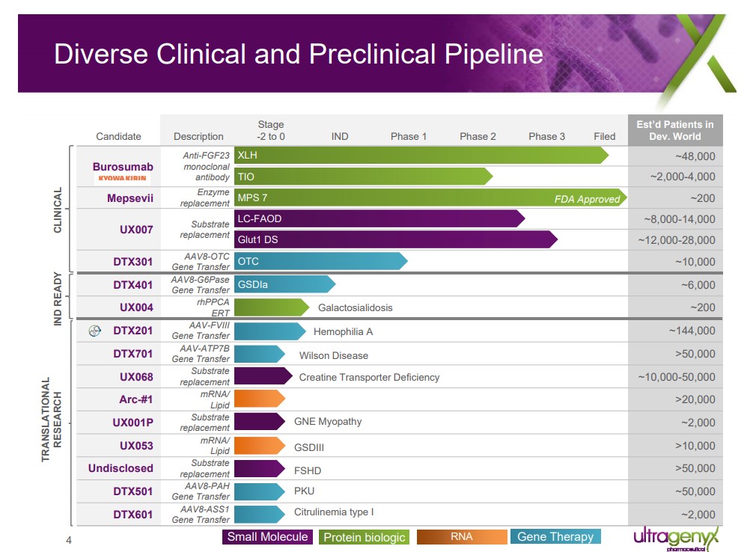Viewport: 756px width, 552px height.
Task: Click the slide title Diverse Clinical and Preclinical Pipeline
Action: 299,55
